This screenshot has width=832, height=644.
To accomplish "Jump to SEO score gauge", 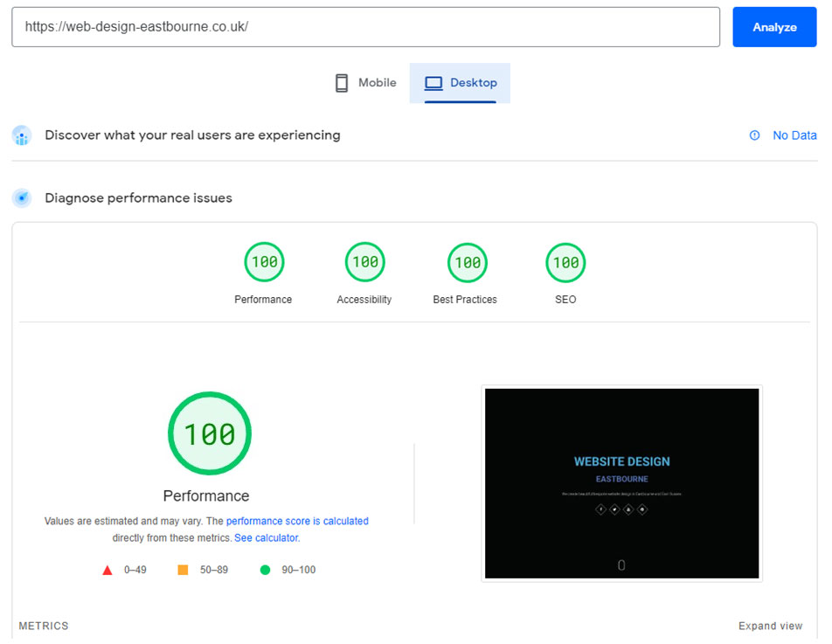I will coord(565,262).
